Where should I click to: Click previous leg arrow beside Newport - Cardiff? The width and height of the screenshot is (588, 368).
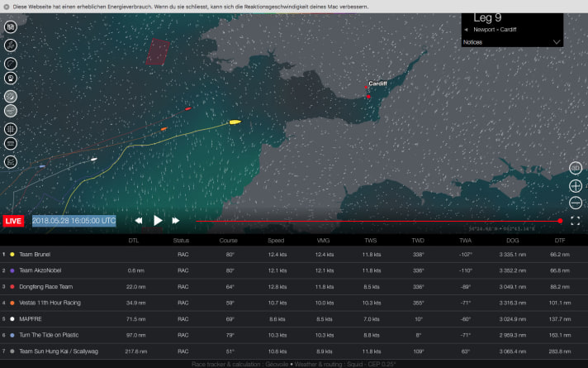(466, 30)
